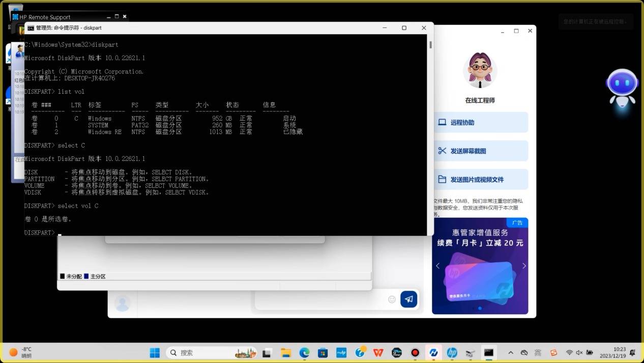644x363 pixels.
Task: Open WPS Office from taskbar
Action: (x=378, y=352)
